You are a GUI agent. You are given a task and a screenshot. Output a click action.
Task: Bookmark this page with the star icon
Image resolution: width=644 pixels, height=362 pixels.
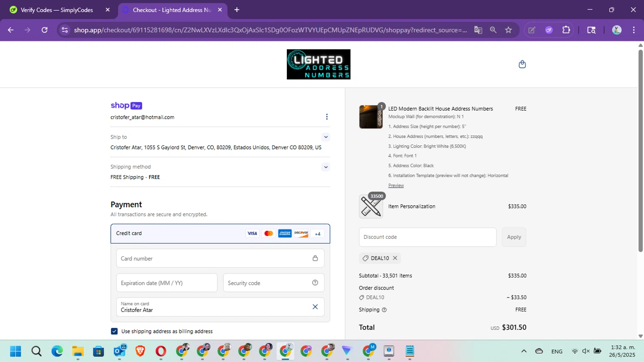tap(509, 30)
